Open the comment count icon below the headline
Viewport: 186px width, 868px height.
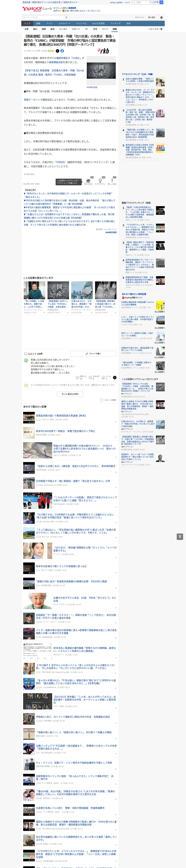point(44,51)
